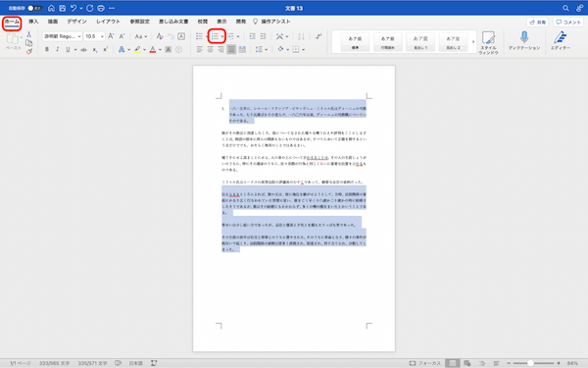Save the document with the floppy icon

[63, 8]
